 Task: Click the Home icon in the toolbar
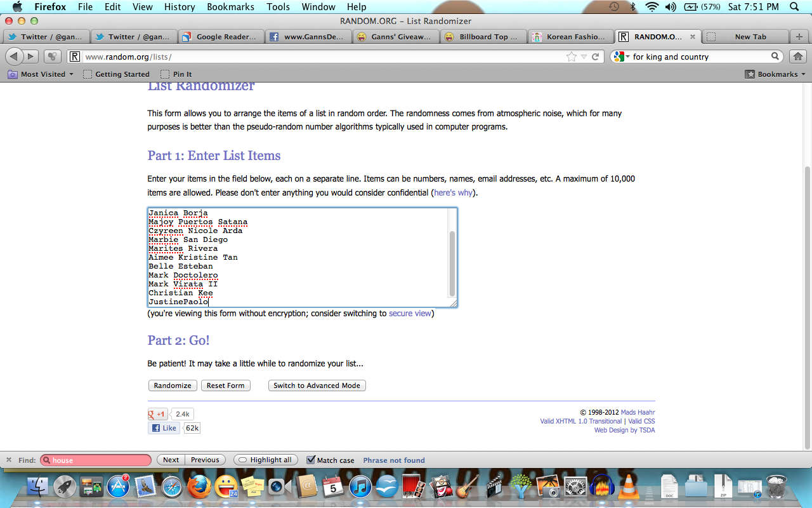point(798,57)
